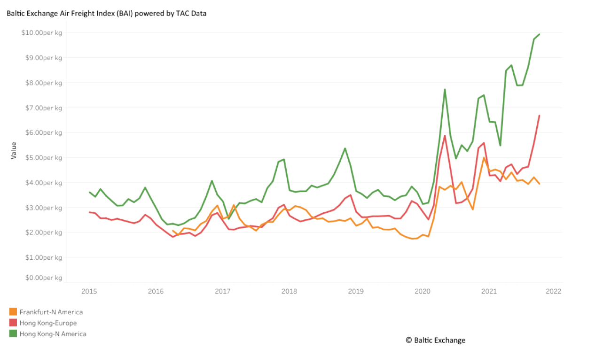Image resolution: width=611 pixels, height=364 pixels.
Task: Click the $10.00per kg y-axis label
Action: [x=42, y=32]
